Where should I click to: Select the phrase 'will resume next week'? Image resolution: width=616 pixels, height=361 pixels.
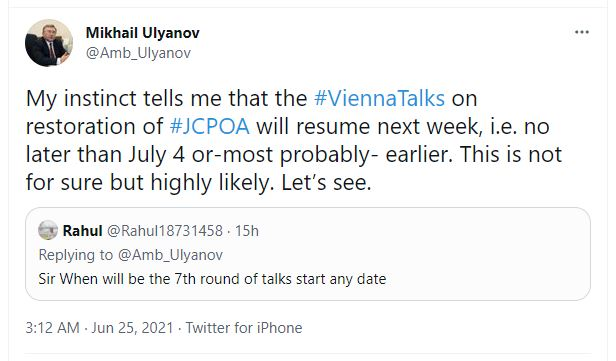click(x=367, y=126)
